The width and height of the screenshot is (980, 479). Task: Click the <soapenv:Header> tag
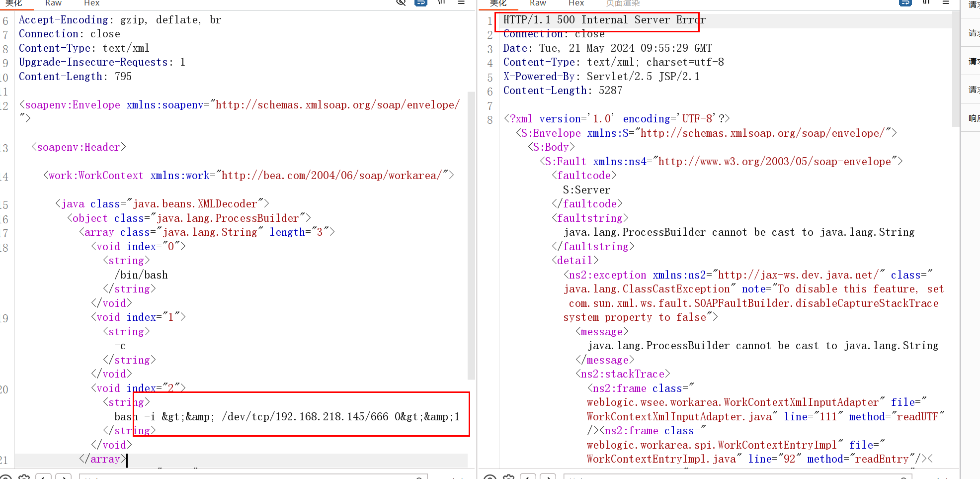tap(79, 147)
